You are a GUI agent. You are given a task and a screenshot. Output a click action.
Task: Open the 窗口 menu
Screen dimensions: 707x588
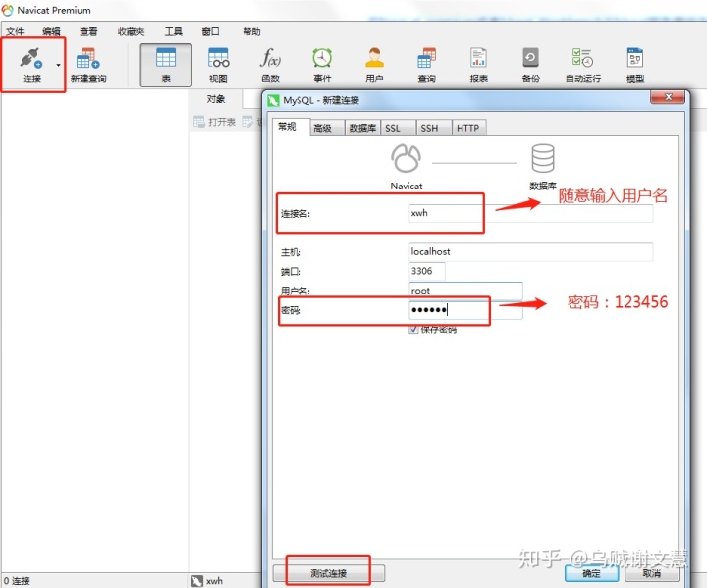[210, 31]
